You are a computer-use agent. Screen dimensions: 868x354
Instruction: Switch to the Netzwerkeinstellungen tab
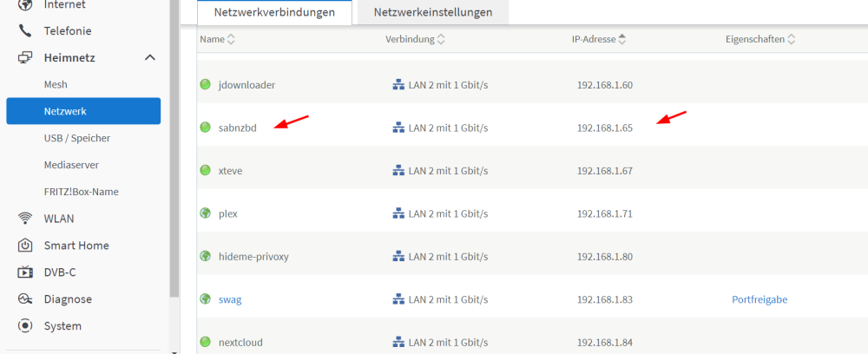[x=433, y=12]
